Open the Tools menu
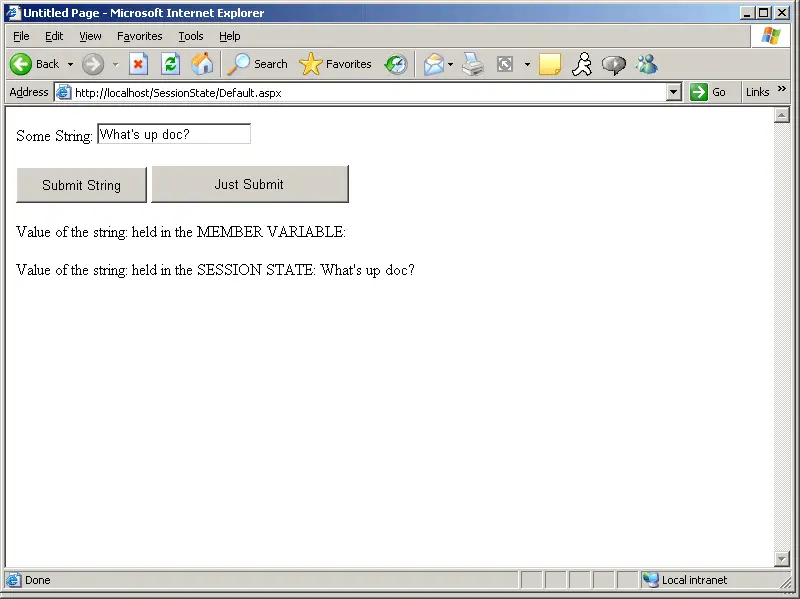 (191, 36)
